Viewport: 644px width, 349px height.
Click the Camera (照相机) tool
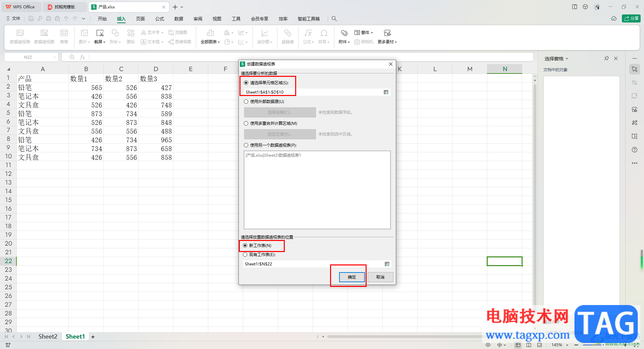(x=364, y=42)
